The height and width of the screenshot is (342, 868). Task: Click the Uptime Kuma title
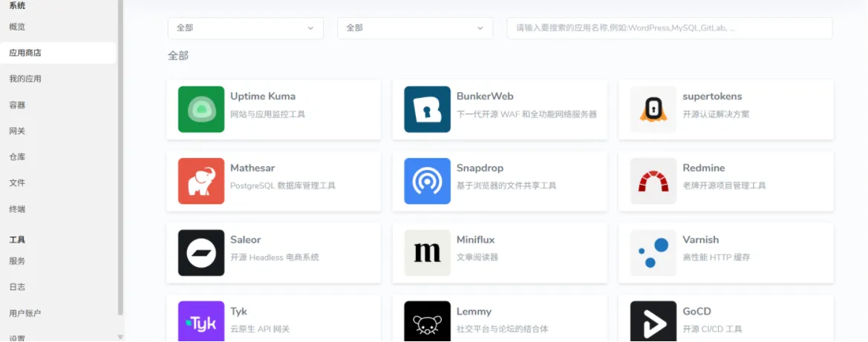coord(263,96)
